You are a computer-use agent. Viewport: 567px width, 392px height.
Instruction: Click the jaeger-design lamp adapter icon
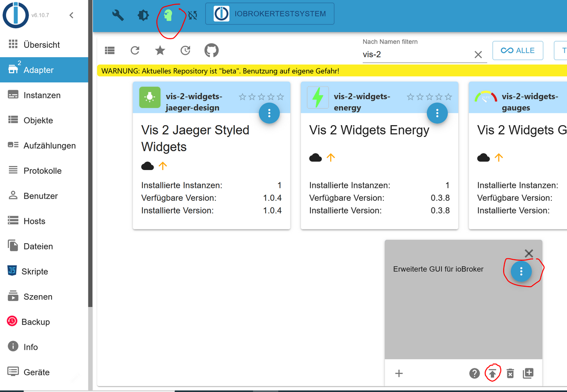tap(150, 97)
